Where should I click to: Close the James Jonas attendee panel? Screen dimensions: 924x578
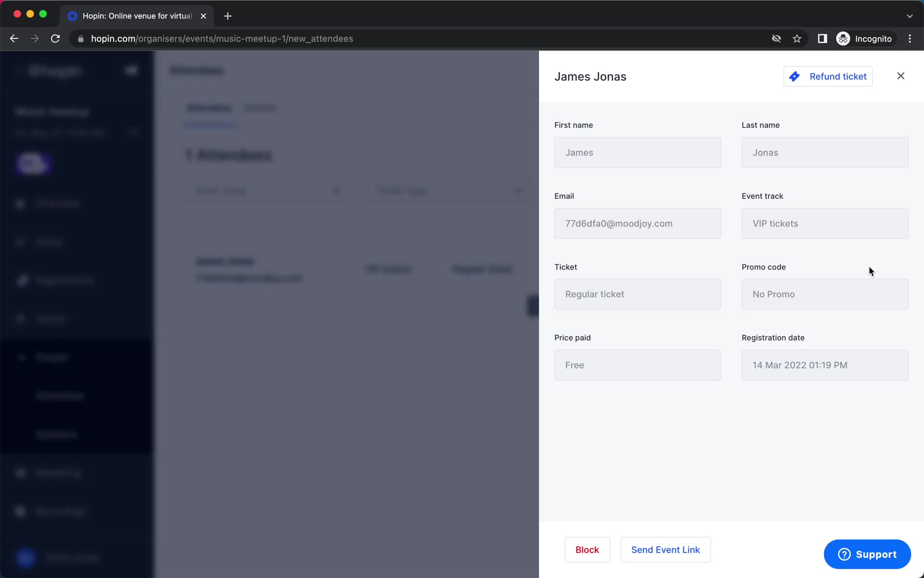pyautogui.click(x=901, y=76)
